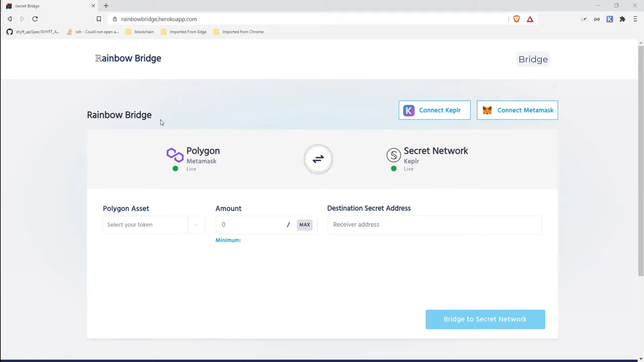Click the swap direction arrows icon
Screen dimensions: 644x362
pyautogui.click(x=318, y=159)
